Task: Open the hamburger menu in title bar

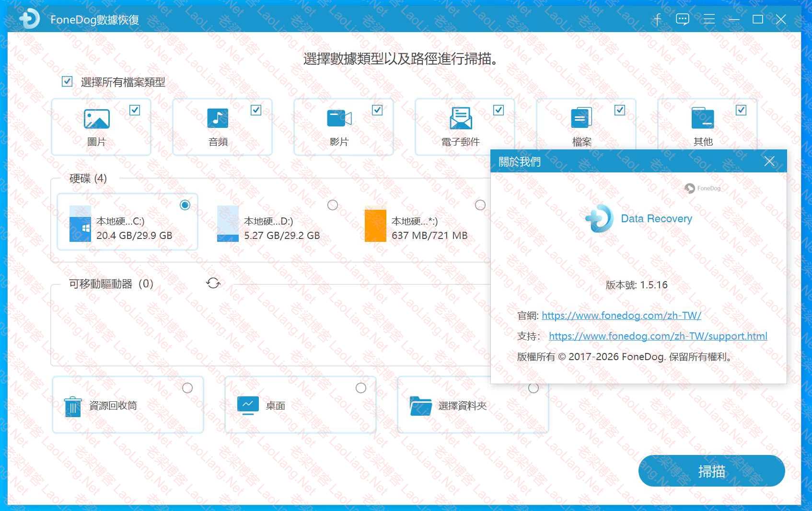Action: pyautogui.click(x=708, y=19)
